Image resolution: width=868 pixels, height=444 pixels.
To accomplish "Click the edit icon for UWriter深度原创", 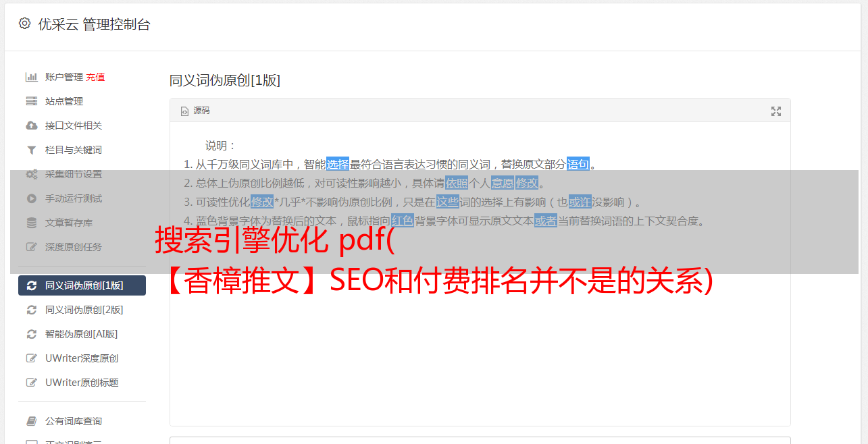I will (31, 358).
